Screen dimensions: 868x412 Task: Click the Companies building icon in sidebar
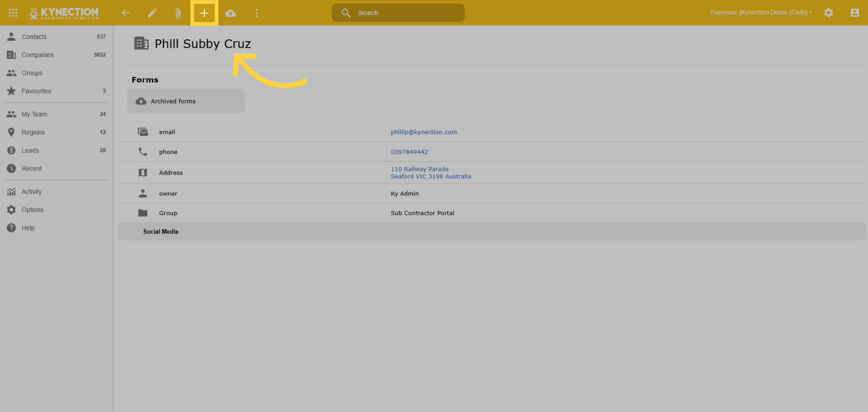pos(11,55)
